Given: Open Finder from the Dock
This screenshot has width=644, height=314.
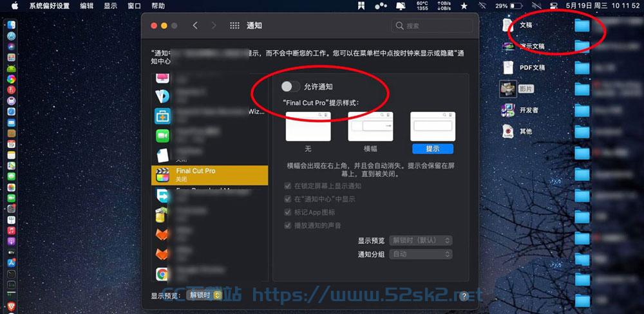Looking at the screenshot, I should pos(12,24).
